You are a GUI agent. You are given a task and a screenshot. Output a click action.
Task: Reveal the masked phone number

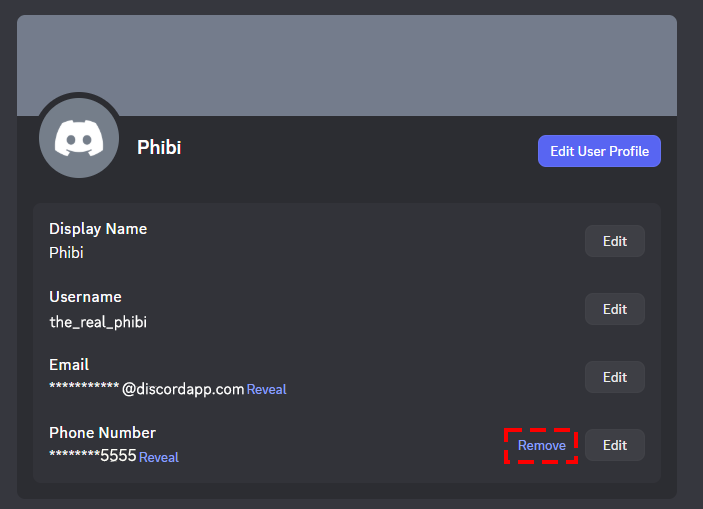[x=159, y=457]
